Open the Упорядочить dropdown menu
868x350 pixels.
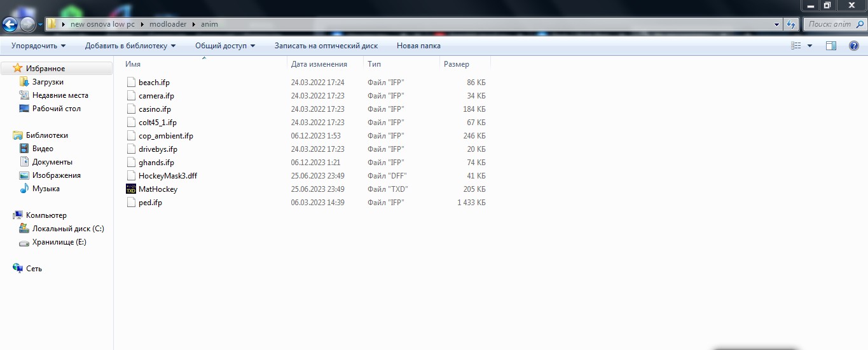click(38, 46)
